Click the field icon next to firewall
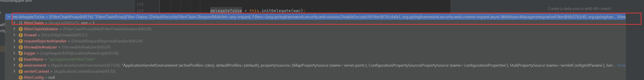644x80 pixels. click(21, 35)
